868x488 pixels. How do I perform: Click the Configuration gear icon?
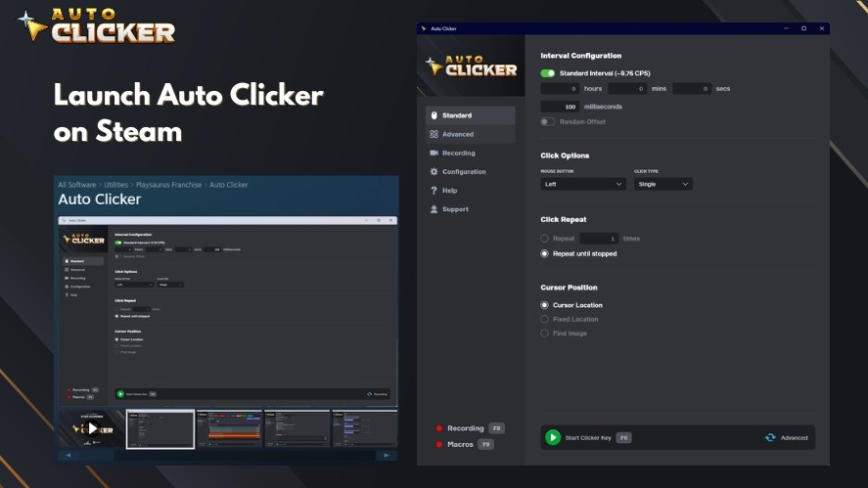pos(434,171)
